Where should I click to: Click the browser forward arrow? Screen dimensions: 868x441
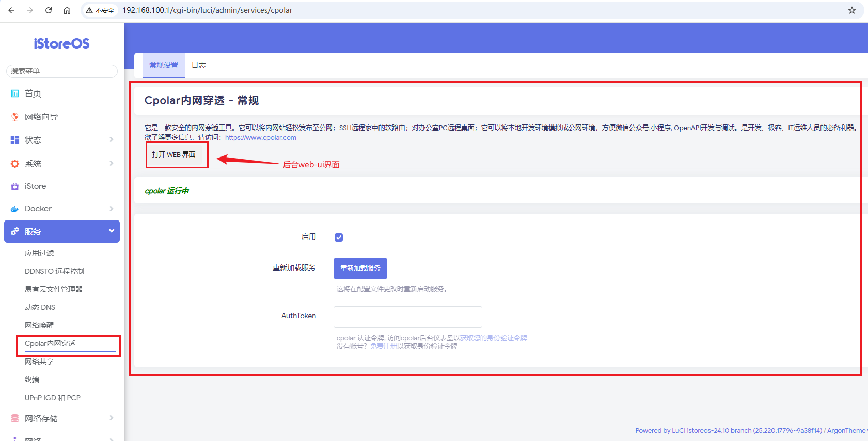pos(30,10)
